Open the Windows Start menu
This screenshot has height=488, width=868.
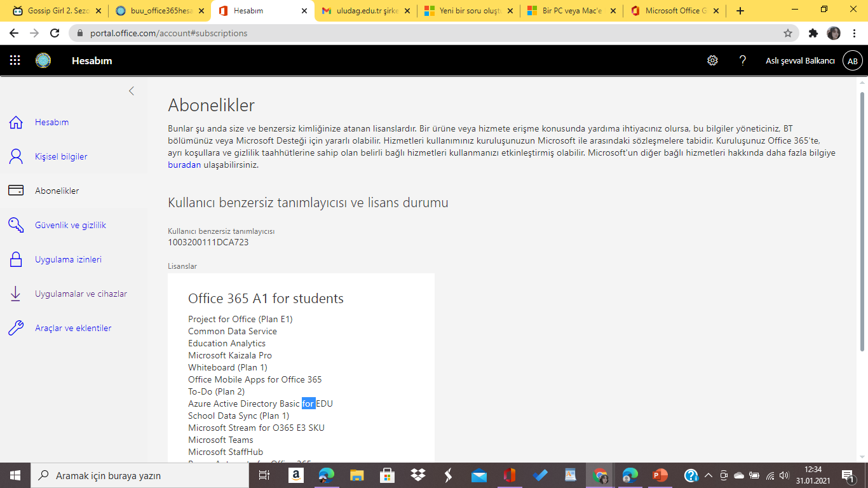click(15, 475)
